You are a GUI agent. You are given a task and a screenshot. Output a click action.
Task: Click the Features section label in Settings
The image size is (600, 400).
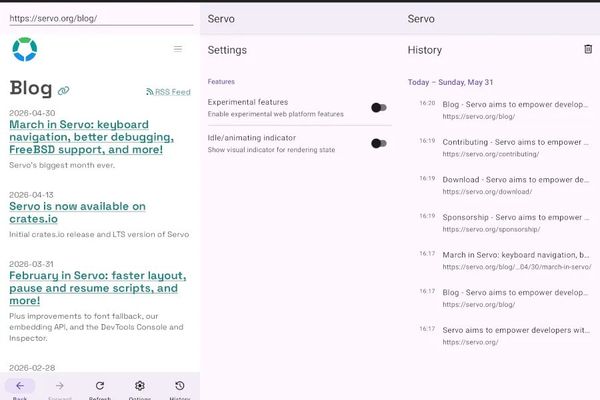click(x=221, y=82)
